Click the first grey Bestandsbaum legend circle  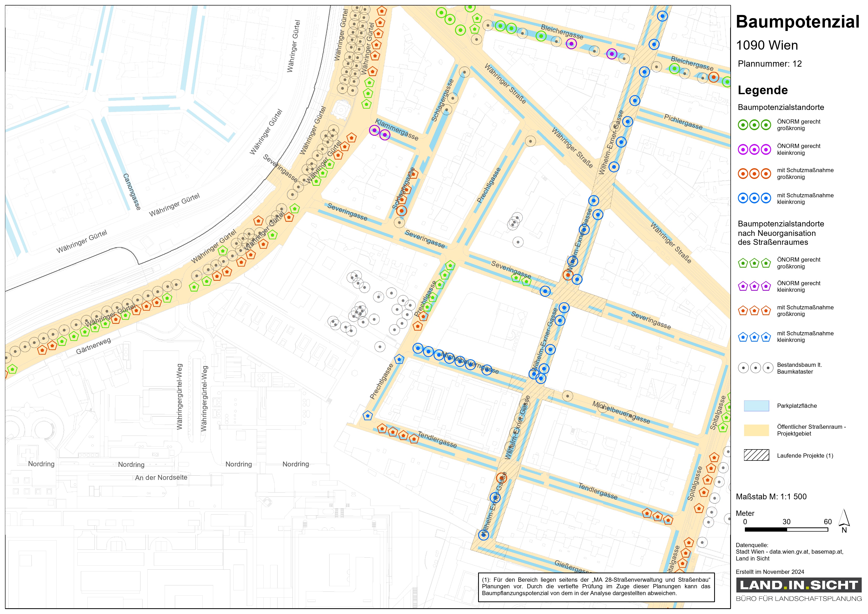pyautogui.click(x=743, y=368)
